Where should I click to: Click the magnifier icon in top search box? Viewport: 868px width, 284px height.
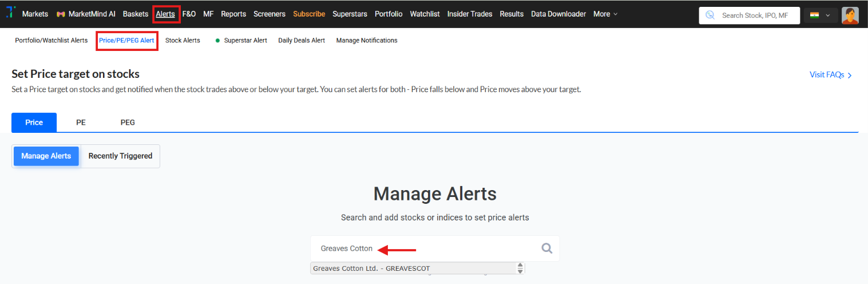click(710, 15)
